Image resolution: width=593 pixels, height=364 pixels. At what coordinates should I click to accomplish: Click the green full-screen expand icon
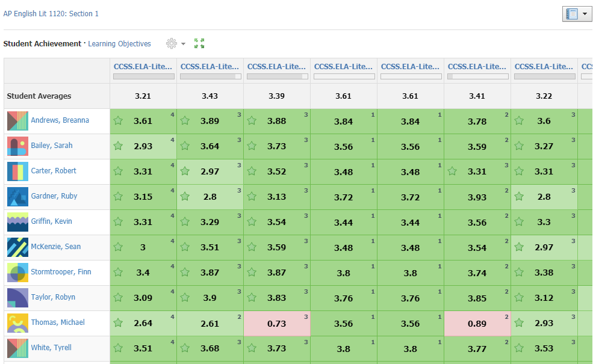pyautogui.click(x=199, y=43)
